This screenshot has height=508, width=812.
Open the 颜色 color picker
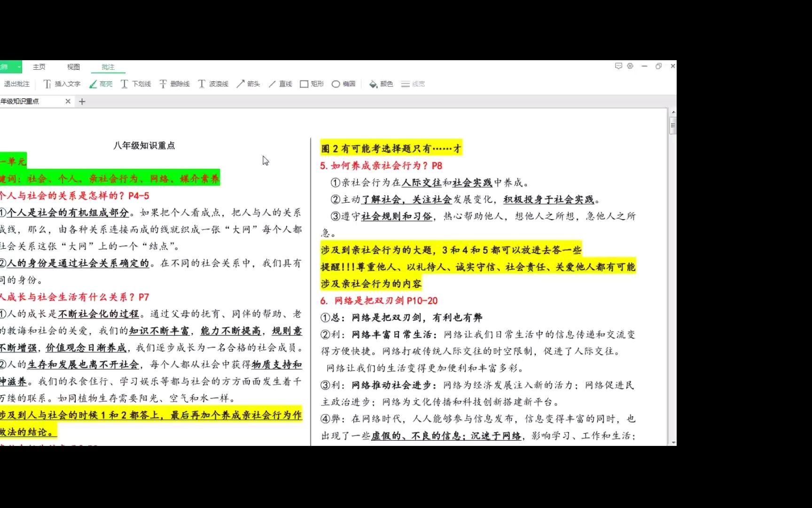[381, 84]
